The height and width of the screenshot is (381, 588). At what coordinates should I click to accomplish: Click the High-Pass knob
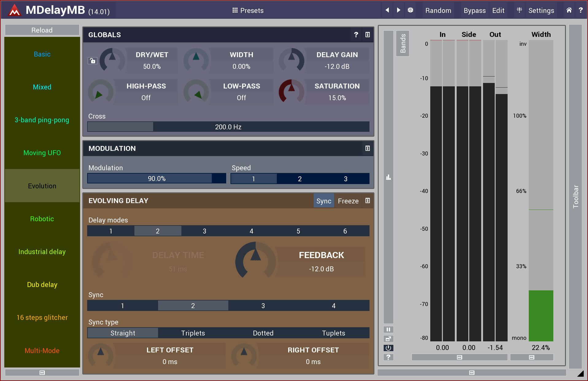[x=100, y=92]
